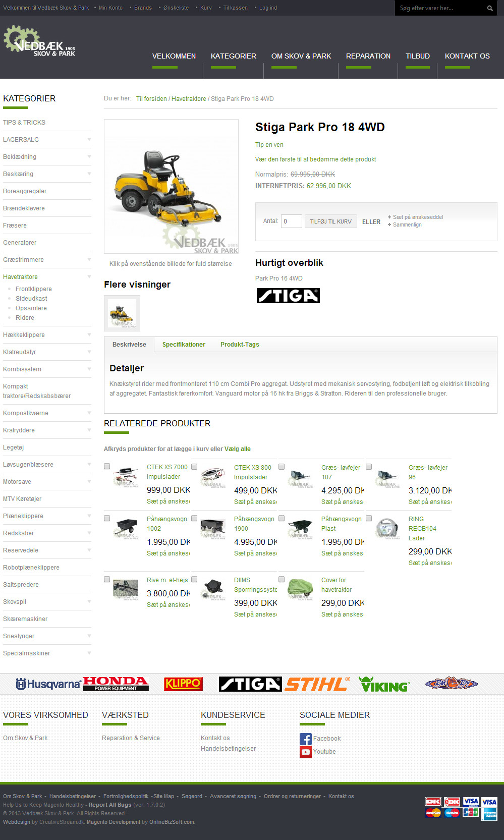This screenshot has height=840, width=504.
Task: Click the Viking brand logo
Action: click(384, 684)
